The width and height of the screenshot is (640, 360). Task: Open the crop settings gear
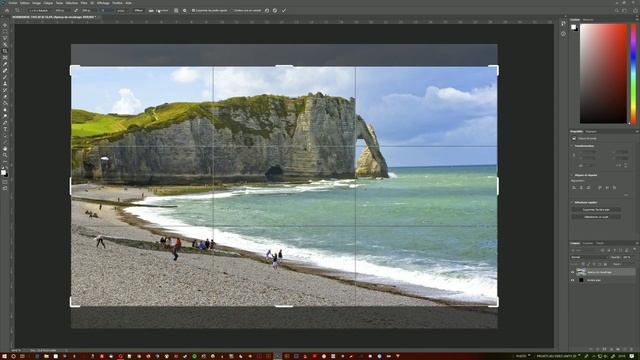click(x=184, y=11)
